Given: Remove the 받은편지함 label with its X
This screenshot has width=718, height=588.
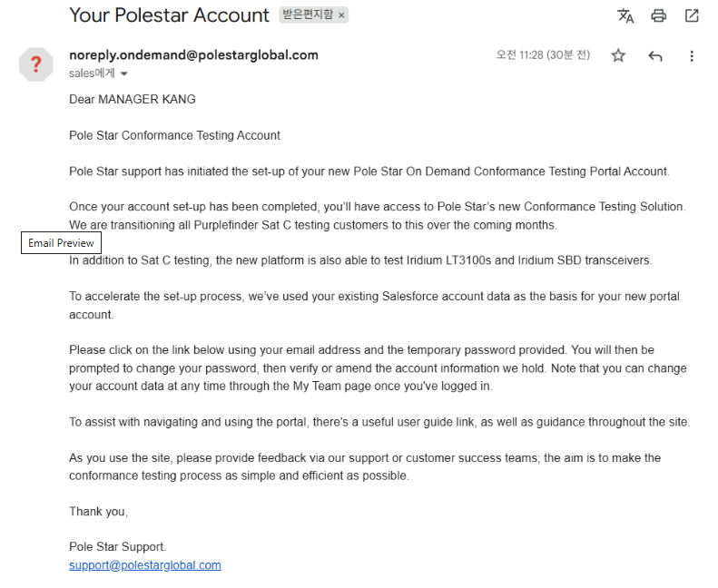Looking at the screenshot, I should (x=341, y=15).
